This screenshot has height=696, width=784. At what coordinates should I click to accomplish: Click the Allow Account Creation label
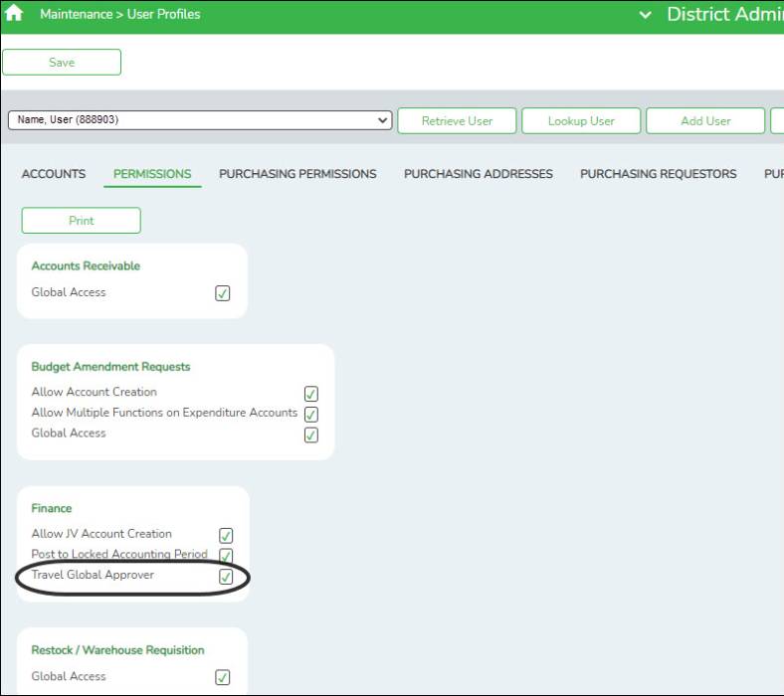click(x=94, y=392)
